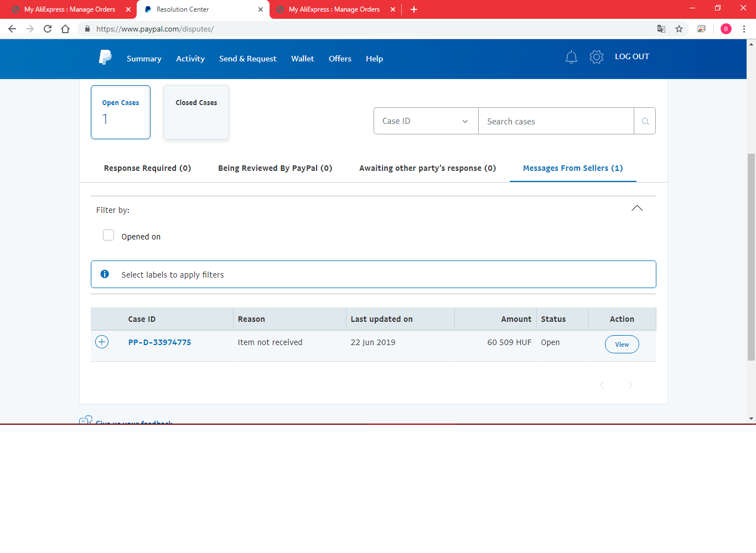756x553 pixels.
Task: Go to previous page with left arrow
Action: (x=602, y=385)
